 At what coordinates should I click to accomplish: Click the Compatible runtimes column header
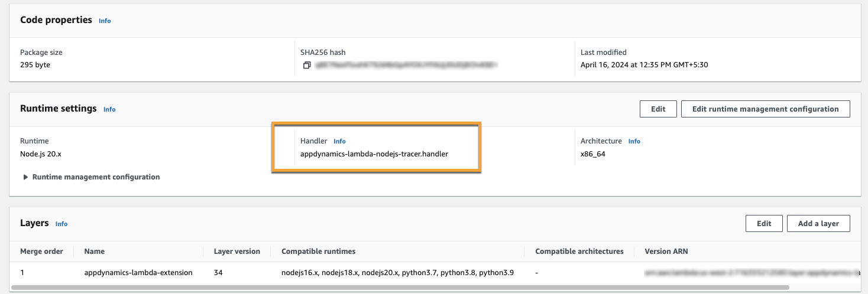(x=319, y=251)
